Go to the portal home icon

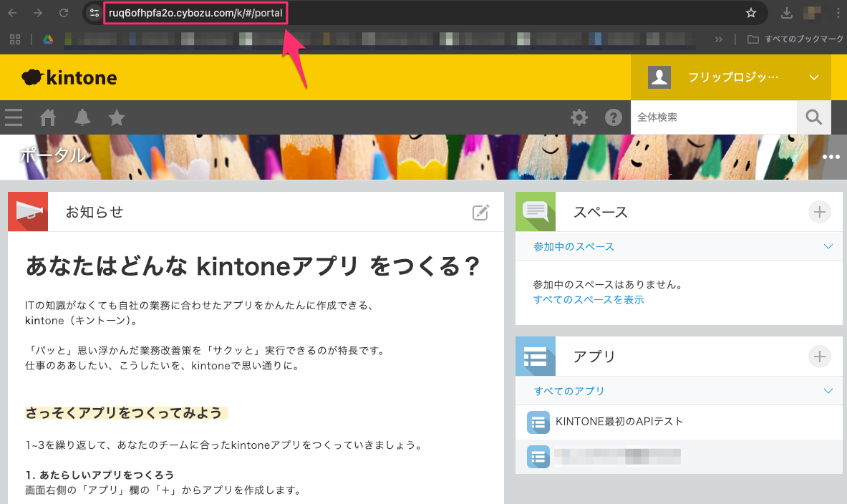pos(47,117)
